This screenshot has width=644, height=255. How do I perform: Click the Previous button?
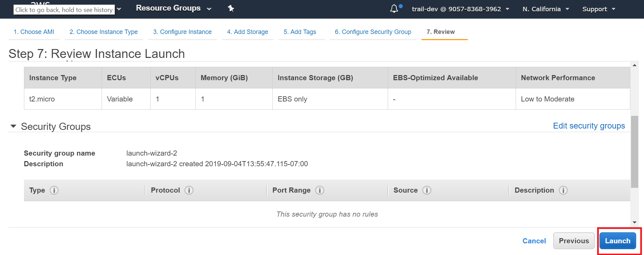tap(574, 241)
